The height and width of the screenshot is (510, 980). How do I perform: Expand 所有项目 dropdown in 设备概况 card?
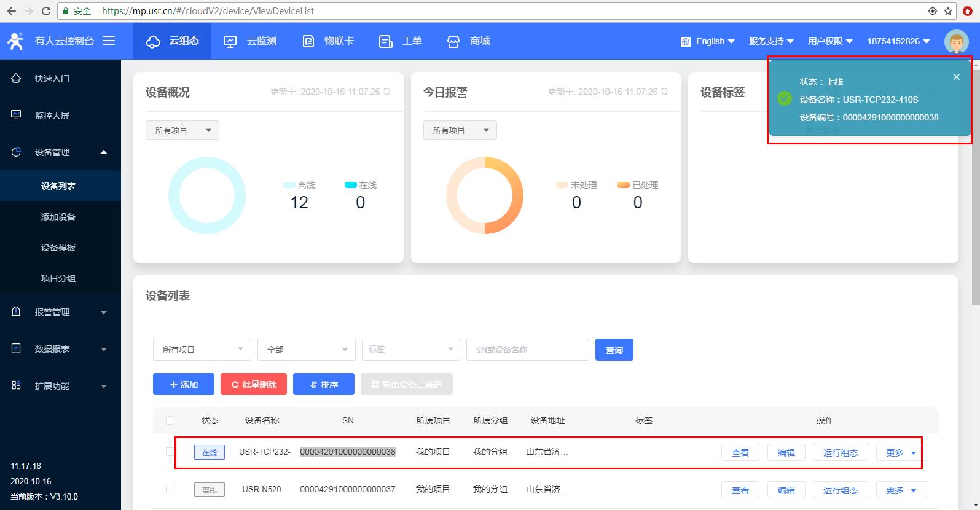click(x=182, y=130)
